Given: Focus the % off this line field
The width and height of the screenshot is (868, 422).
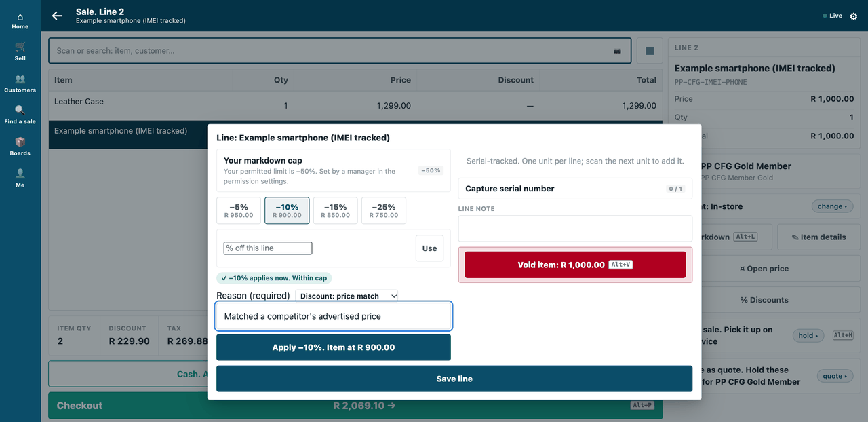Looking at the screenshot, I should (268, 248).
